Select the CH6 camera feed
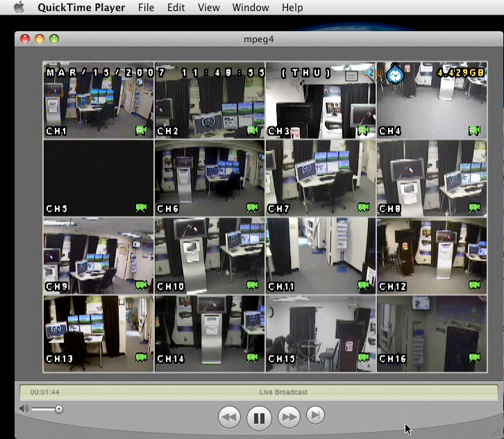Image resolution: width=504 pixels, height=439 pixels. pos(210,178)
